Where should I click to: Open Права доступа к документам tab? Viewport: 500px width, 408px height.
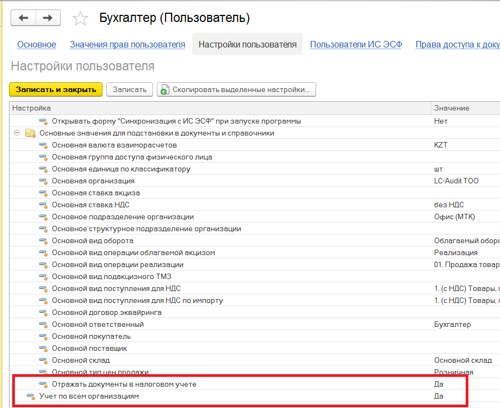[x=457, y=44]
